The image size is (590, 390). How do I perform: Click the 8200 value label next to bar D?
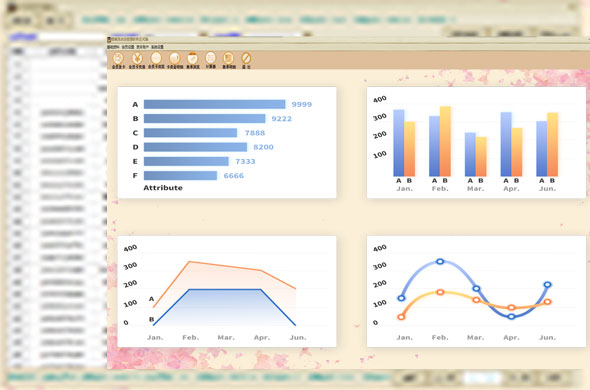tap(263, 147)
